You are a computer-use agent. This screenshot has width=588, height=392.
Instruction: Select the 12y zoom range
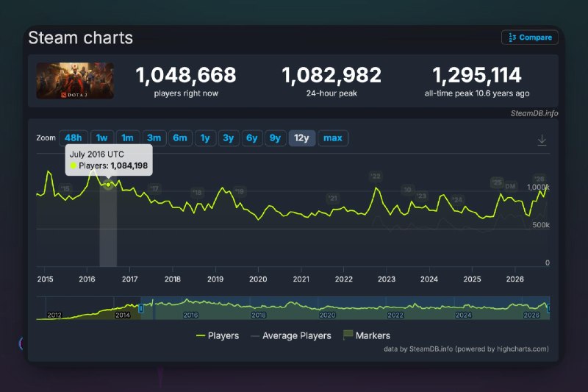point(302,138)
